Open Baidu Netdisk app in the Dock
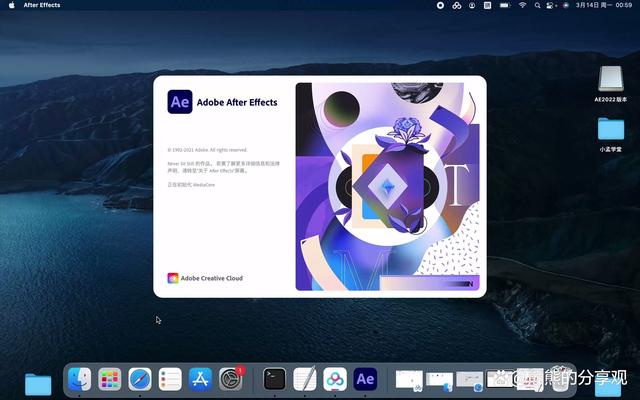This screenshot has width=640, height=400. click(335, 379)
